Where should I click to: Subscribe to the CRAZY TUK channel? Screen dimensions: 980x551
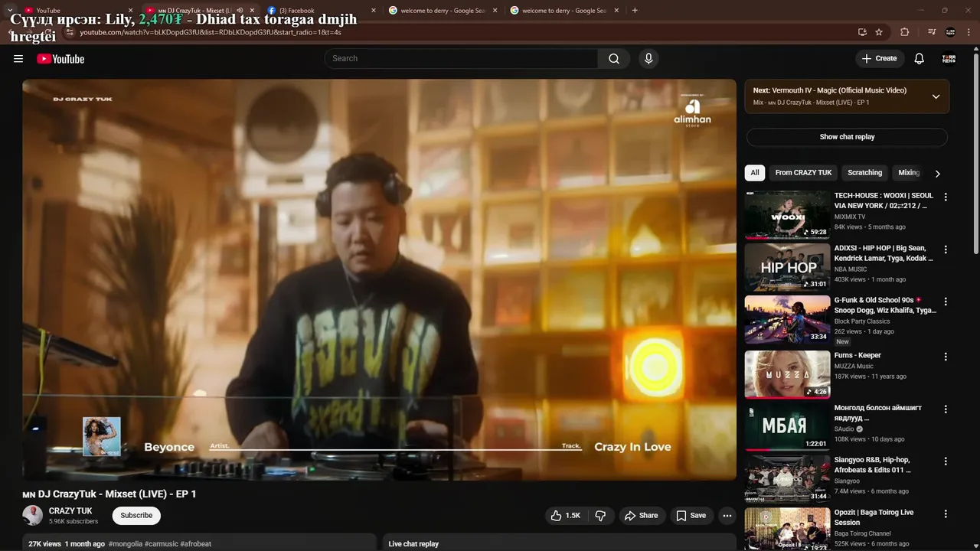pos(136,516)
